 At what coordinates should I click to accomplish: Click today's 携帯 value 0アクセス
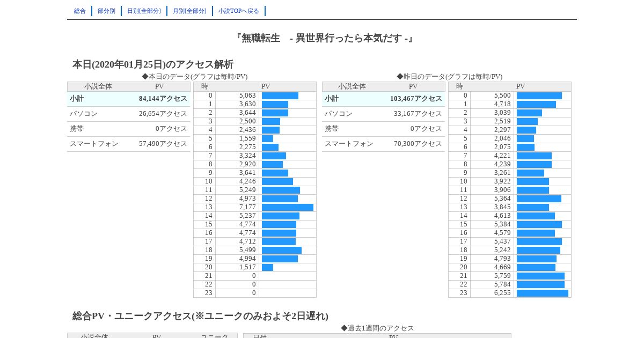pos(171,129)
